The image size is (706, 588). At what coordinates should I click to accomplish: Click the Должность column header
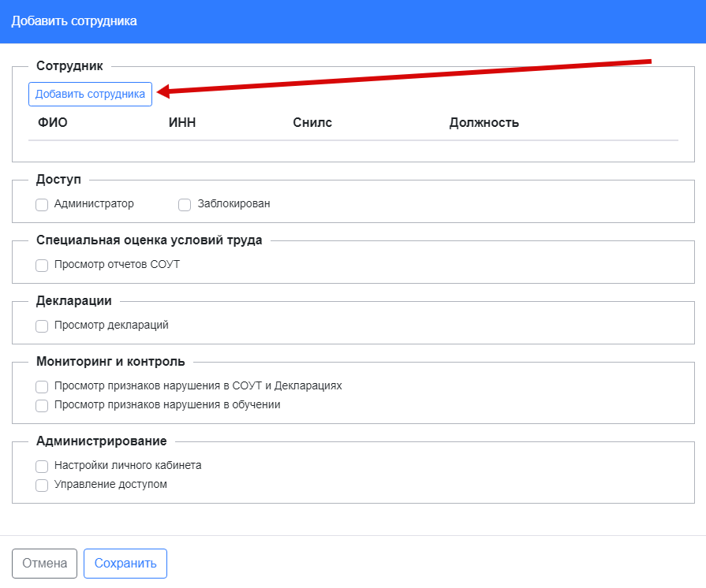pos(484,122)
